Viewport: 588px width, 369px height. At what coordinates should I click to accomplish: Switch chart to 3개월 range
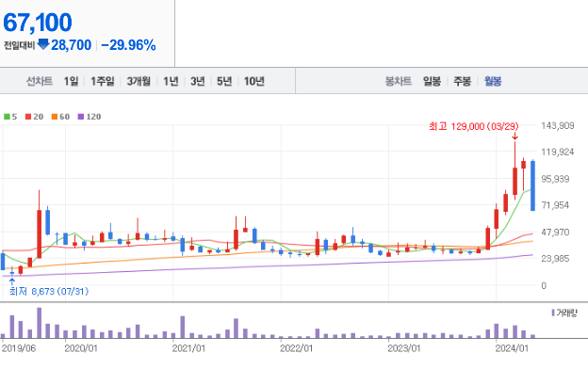point(139,81)
